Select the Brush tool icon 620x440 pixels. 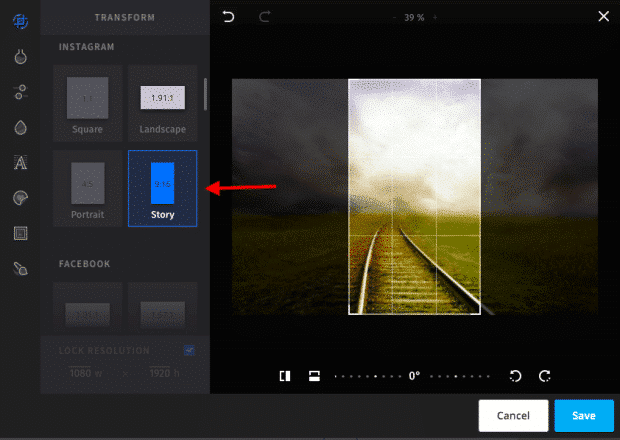point(21,268)
